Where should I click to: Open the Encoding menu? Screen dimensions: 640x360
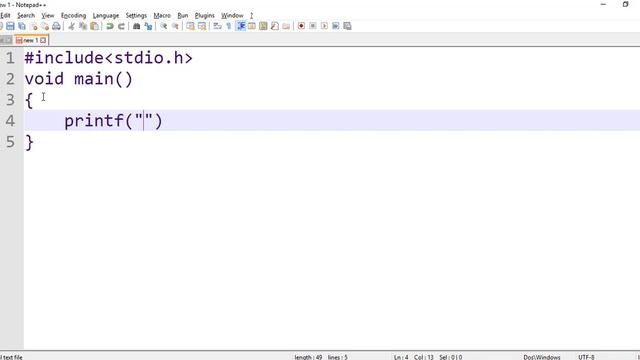point(73,16)
